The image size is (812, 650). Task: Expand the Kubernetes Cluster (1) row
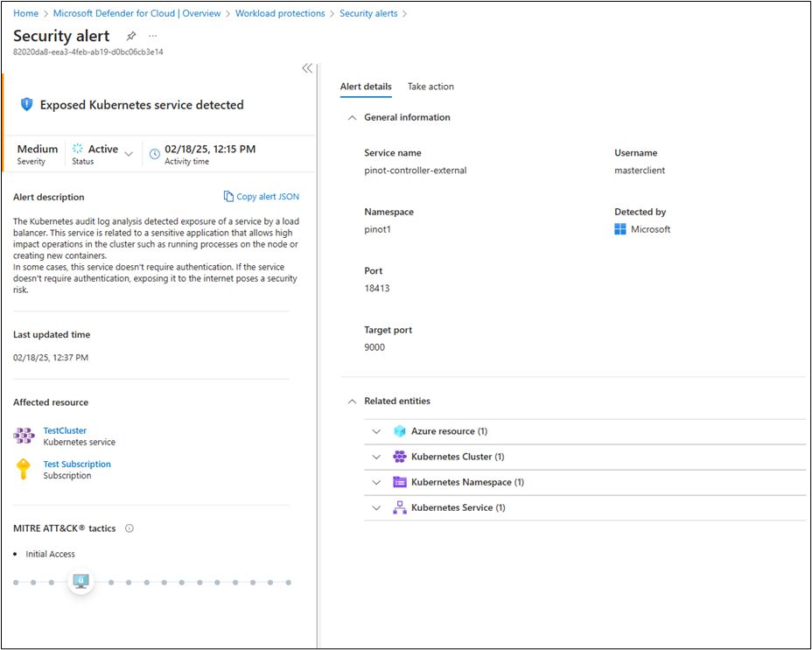[376, 457]
